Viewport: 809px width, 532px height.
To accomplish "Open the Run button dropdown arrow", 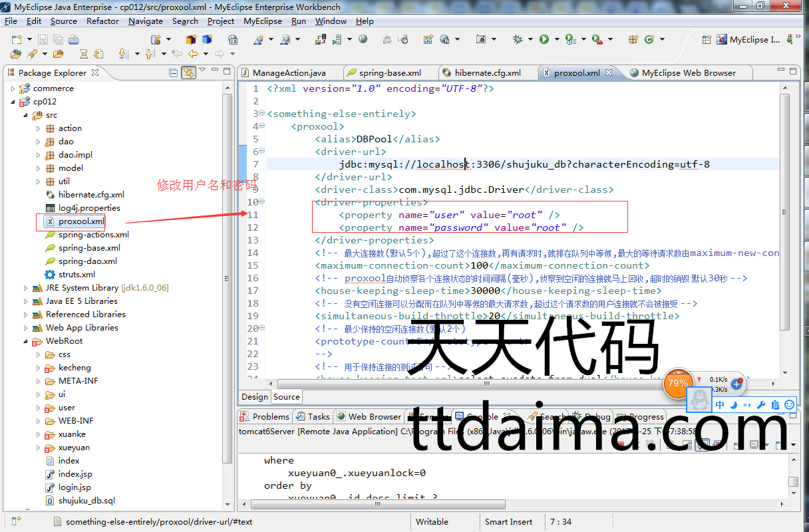I will point(556,40).
